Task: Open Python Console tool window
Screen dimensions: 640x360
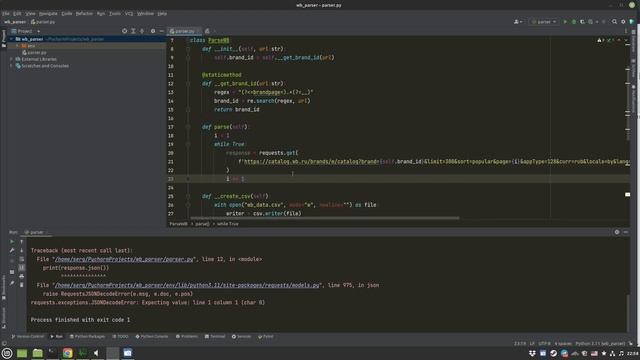Action: (x=152, y=337)
